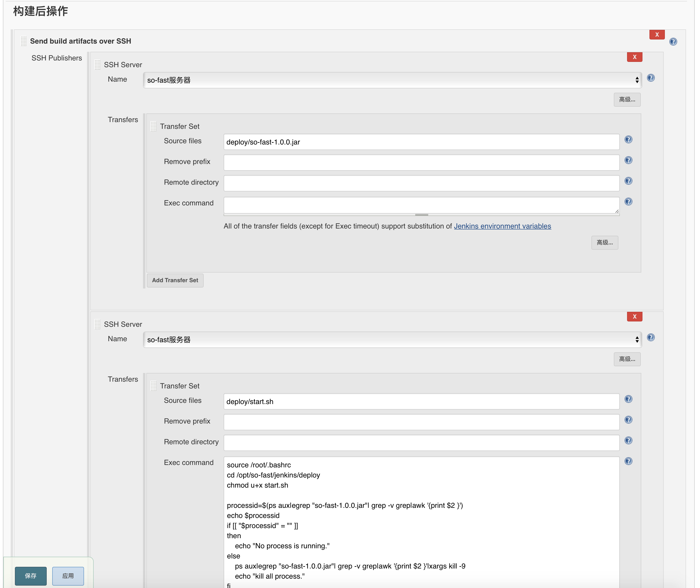Click 保存 button to save configuration

(31, 576)
